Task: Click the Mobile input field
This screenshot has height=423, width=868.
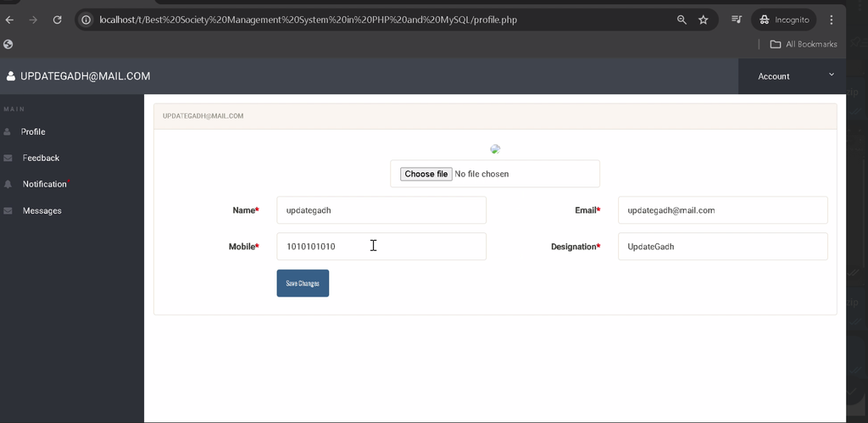Action: pyautogui.click(x=381, y=247)
